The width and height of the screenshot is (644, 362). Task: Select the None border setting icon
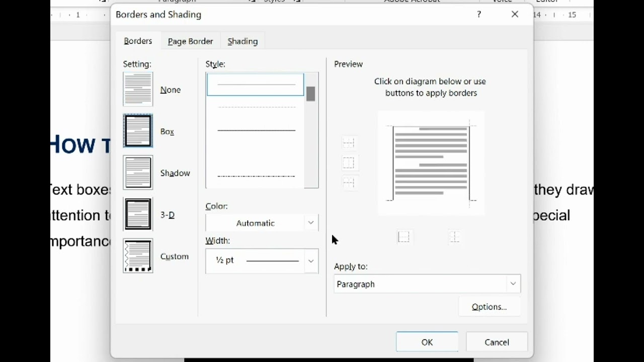point(138,89)
